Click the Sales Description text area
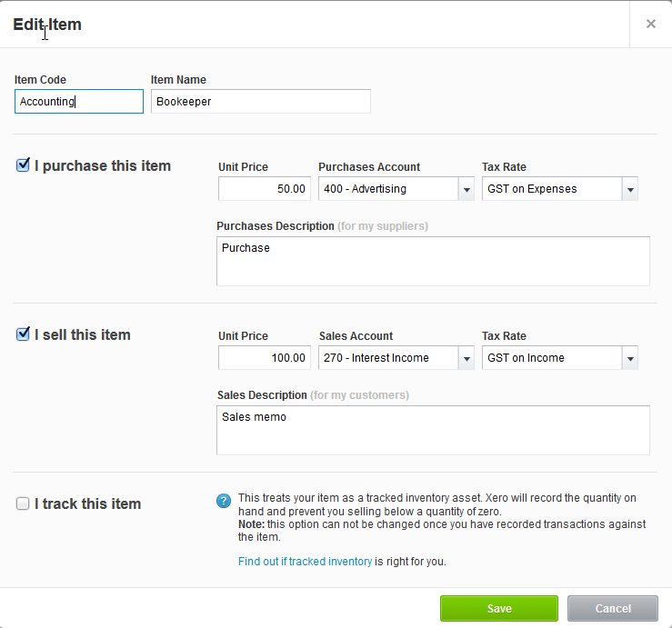Viewport: 672px width, 628px height. tap(433, 430)
